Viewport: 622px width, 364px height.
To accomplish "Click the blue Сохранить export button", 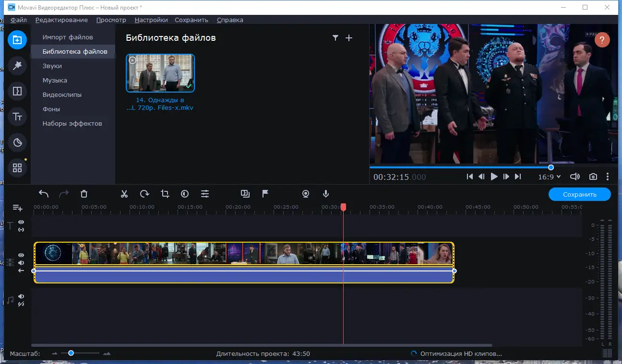I will (x=580, y=194).
